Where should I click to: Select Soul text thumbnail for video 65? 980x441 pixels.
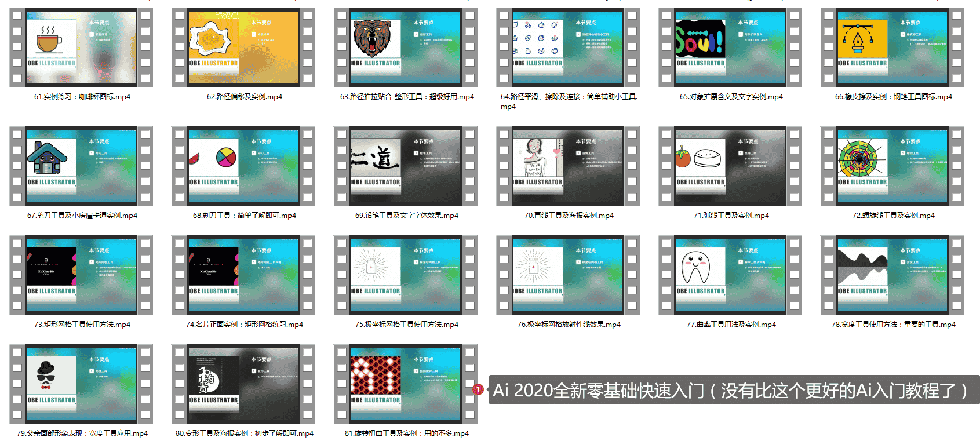point(730,47)
